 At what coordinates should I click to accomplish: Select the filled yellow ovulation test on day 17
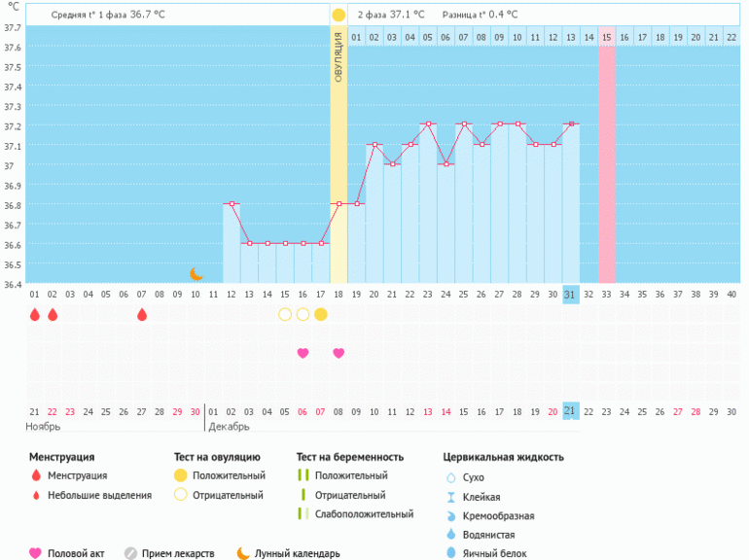320,314
